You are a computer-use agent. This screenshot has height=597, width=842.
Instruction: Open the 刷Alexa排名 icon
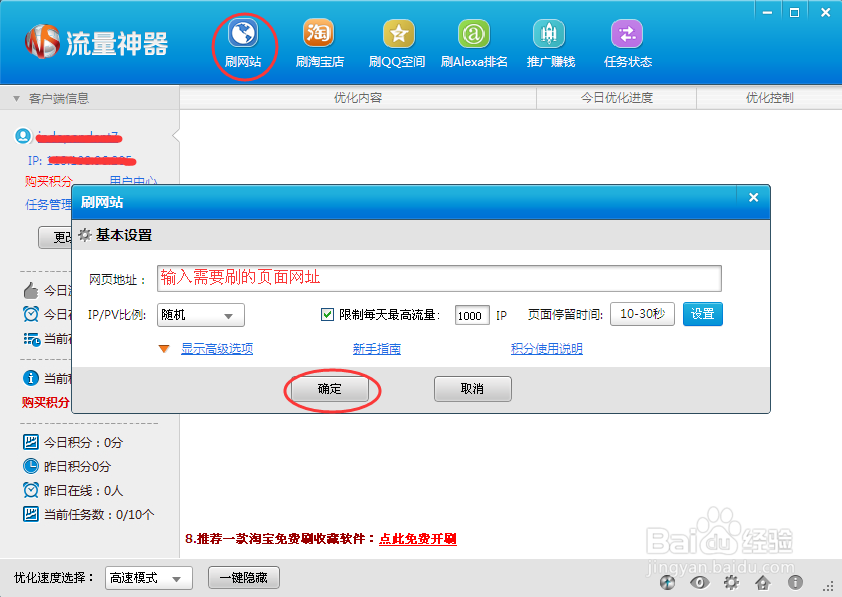coord(474,35)
